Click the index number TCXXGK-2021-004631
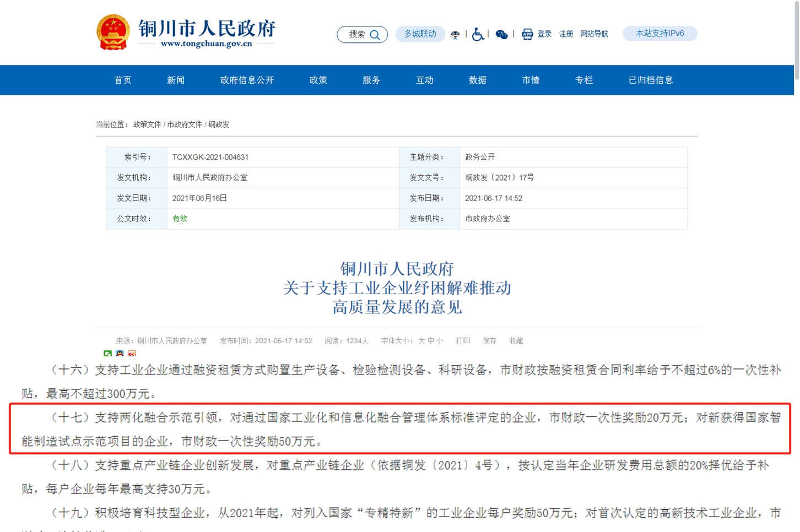The image size is (800, 532). [210, 157]
